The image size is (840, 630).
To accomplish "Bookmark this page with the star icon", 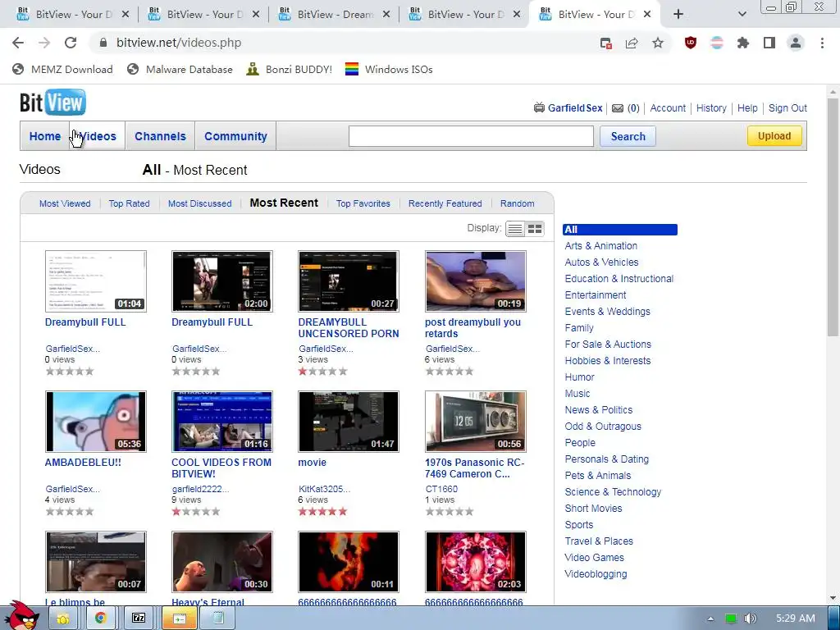I will (658, 43).
